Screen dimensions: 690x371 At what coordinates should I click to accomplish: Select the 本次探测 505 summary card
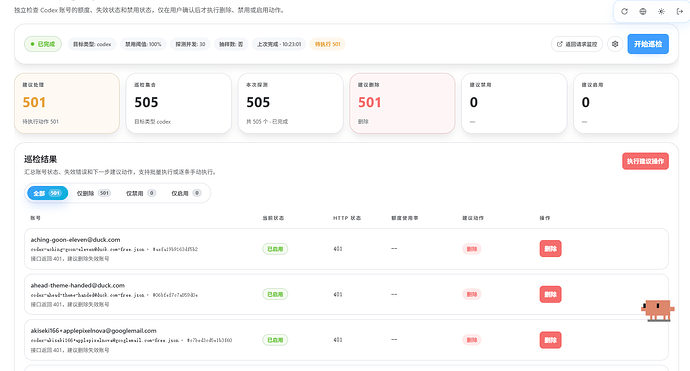coord(290,103)
